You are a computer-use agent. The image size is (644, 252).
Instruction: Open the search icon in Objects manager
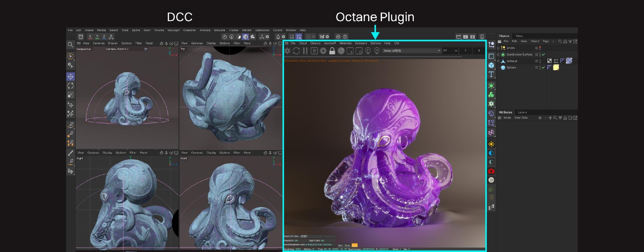560,42
